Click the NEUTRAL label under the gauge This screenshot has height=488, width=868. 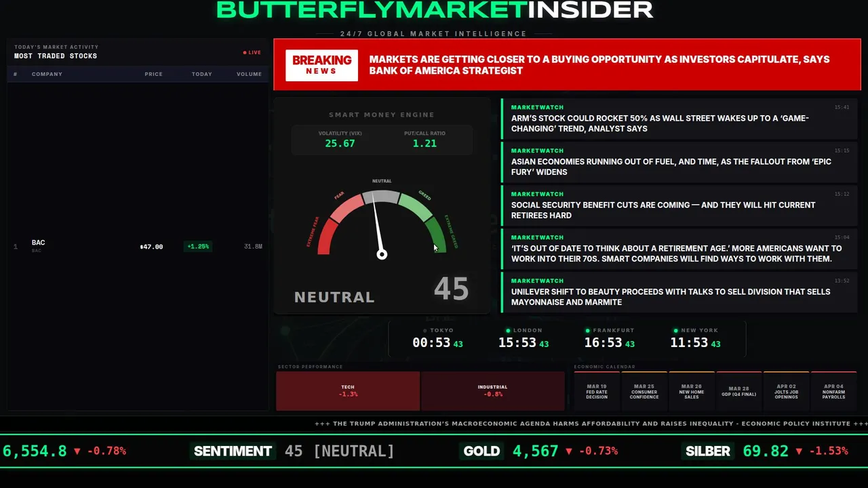point(334,297)
